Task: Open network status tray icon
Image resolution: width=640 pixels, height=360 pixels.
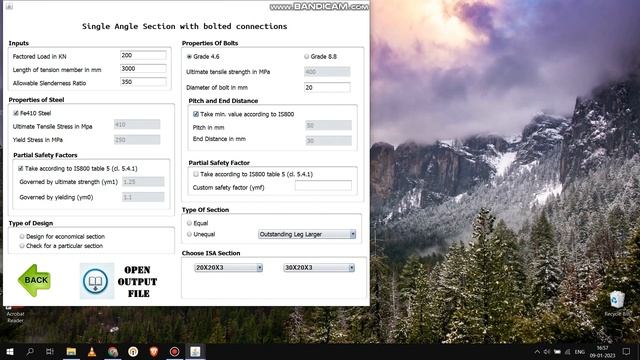Action: click(567, 352)
